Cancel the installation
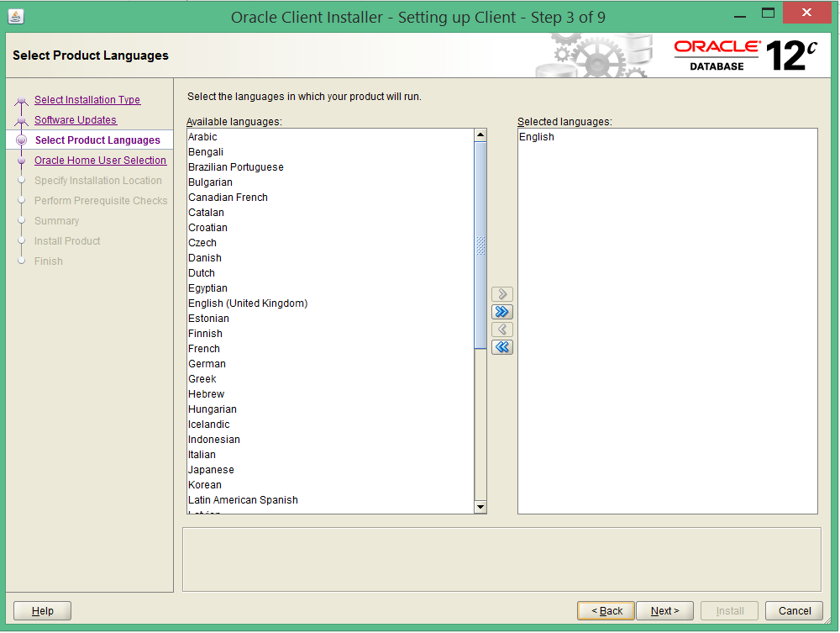 [x=795, y=610]
